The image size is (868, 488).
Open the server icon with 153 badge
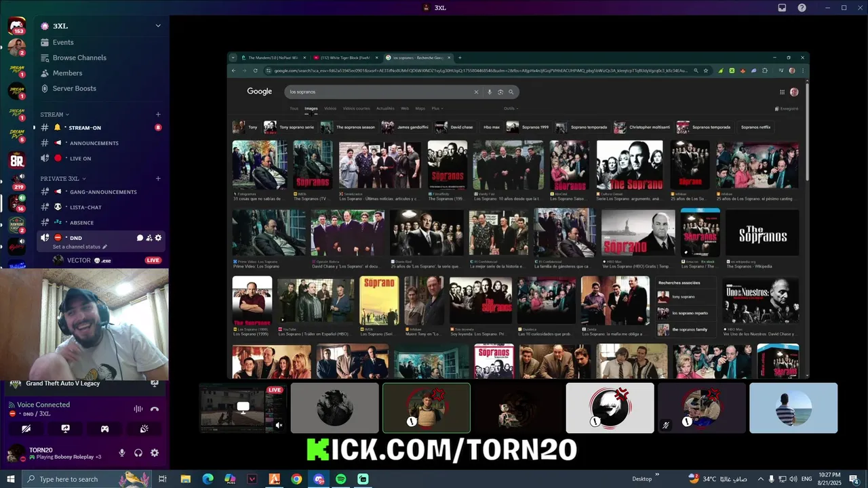coord(16,26)
